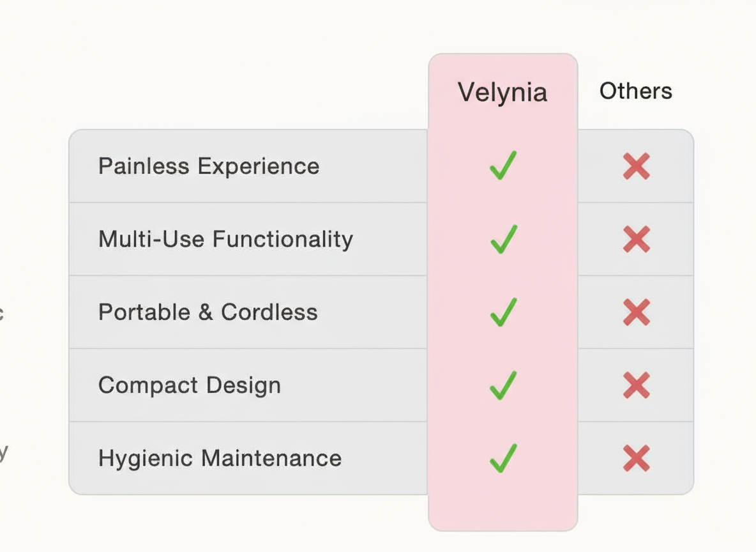Viewport: 756px width, 552px height.
Task: Click red X for Painless Experience
Action: click(636, 166)
